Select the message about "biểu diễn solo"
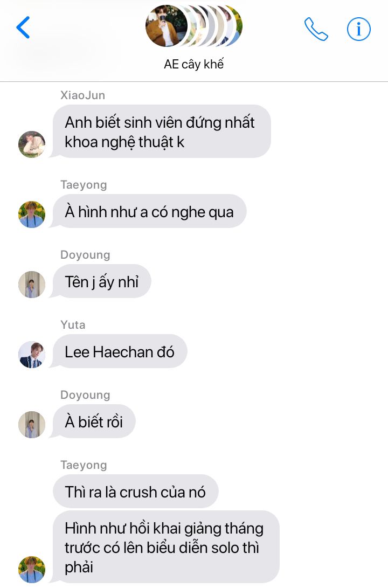 (166, 547)
